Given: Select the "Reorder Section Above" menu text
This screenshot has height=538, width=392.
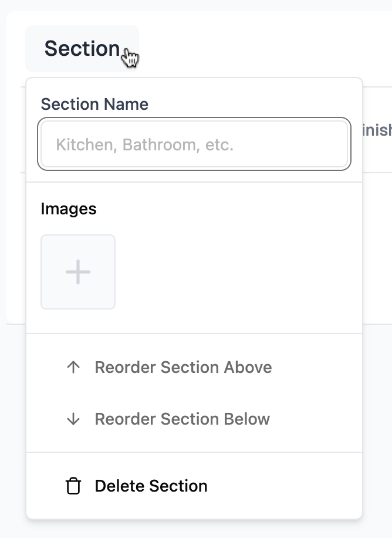Looking at the screenshot, I should coord(183,368).
